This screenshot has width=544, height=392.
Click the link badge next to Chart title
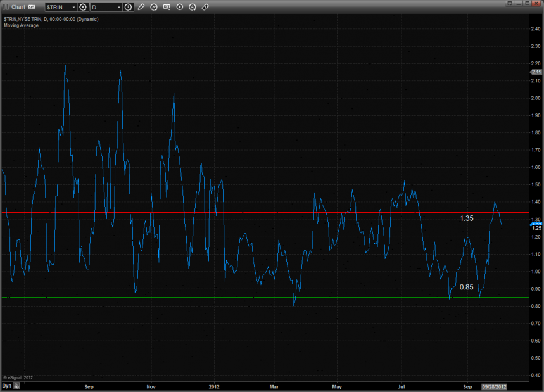[32, 8]
